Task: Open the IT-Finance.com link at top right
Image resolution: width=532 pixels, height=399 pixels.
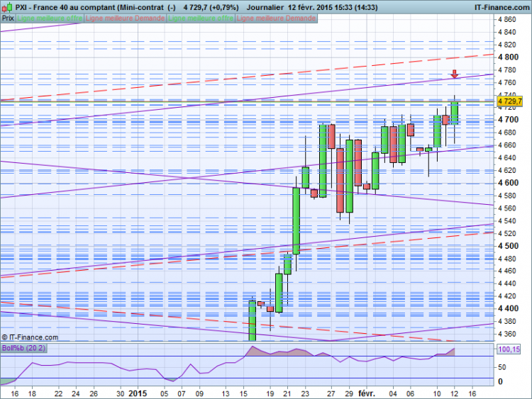Action: click(x=501, y=7)
